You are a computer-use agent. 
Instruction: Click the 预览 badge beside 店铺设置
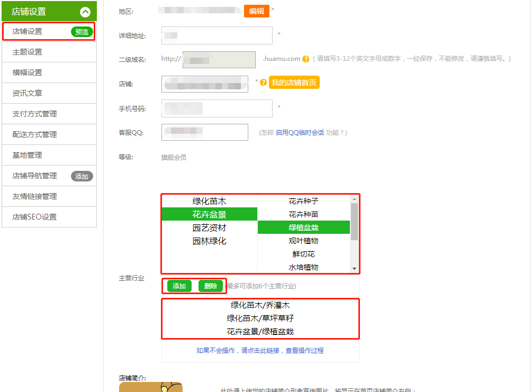pyautogui.click(x=82, y=32)
